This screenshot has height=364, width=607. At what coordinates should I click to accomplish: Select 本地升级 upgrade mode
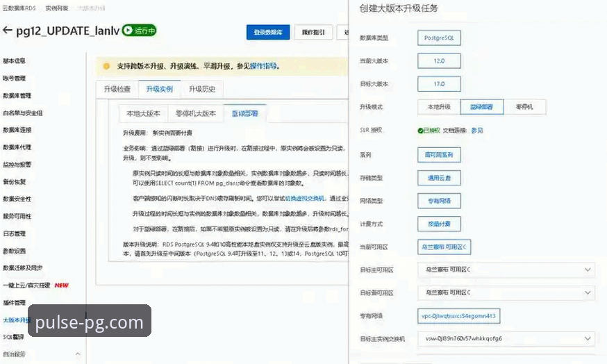click(x=439, y=107)
